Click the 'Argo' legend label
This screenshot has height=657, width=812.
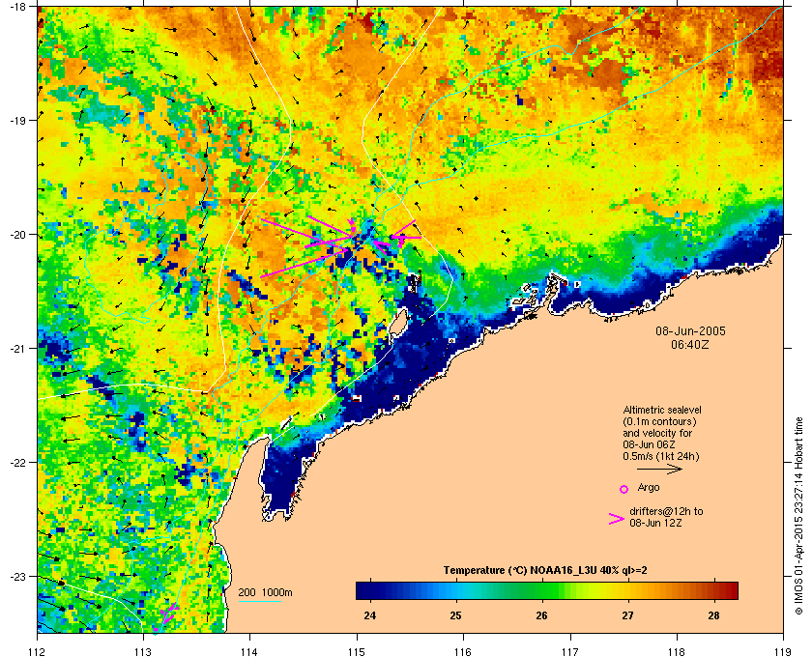tap(649, 487)
